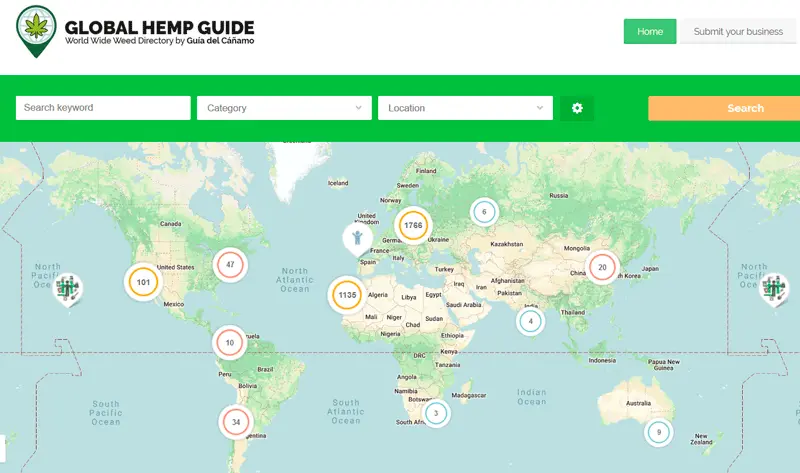Open advanced search settings gear

[x=577, y=108]
